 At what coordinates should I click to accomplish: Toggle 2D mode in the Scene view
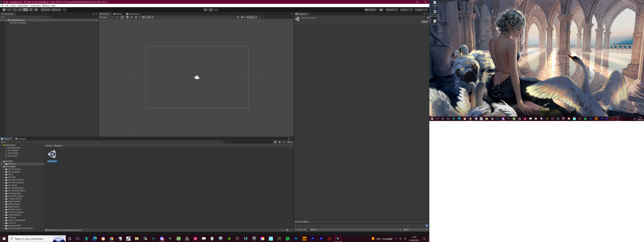[122, 17]
